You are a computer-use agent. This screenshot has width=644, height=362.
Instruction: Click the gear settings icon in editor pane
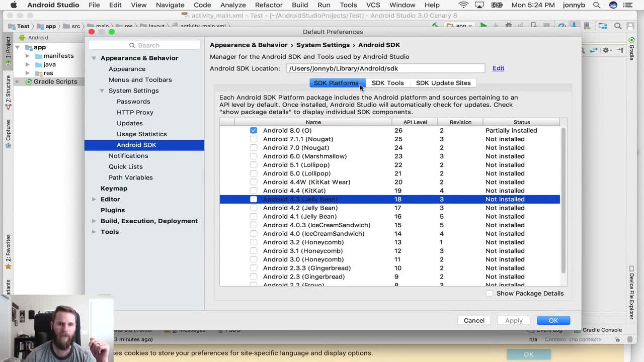(606, 50)
